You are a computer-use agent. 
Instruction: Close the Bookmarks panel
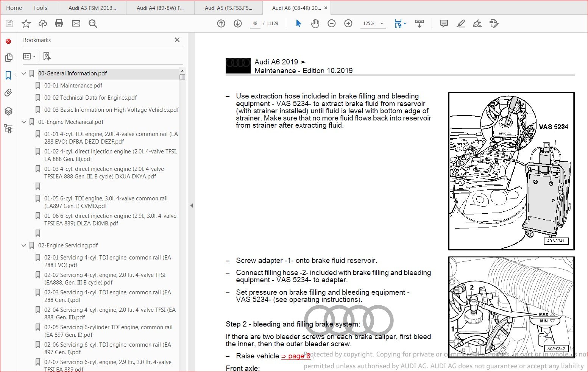click(177, 40)
